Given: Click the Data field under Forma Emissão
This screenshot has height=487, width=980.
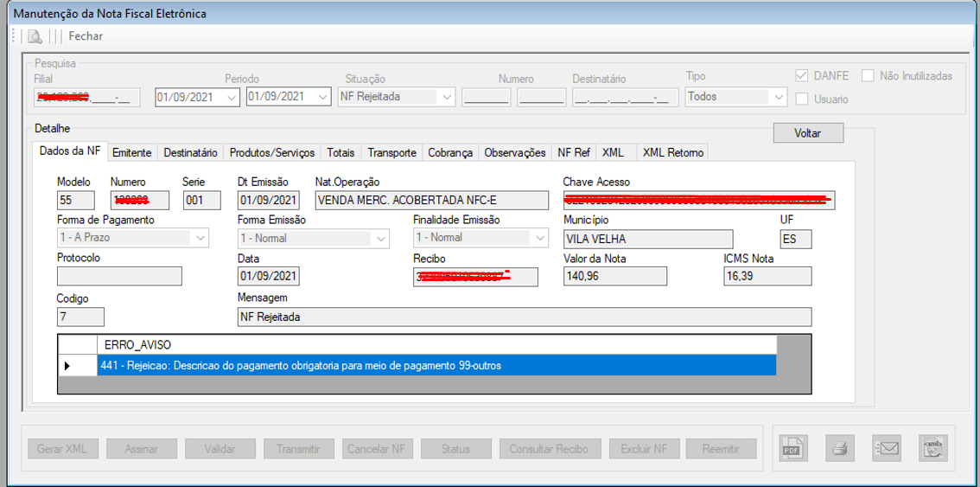Looking at the screenshot, I should (x=269, y=276).
